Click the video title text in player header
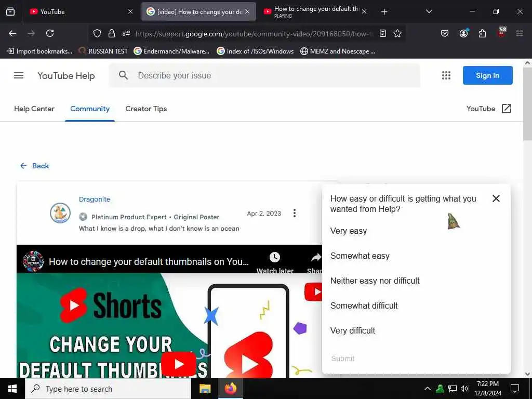Image resolution: width=532 pixels, height=399 pixels. [149, 262]
